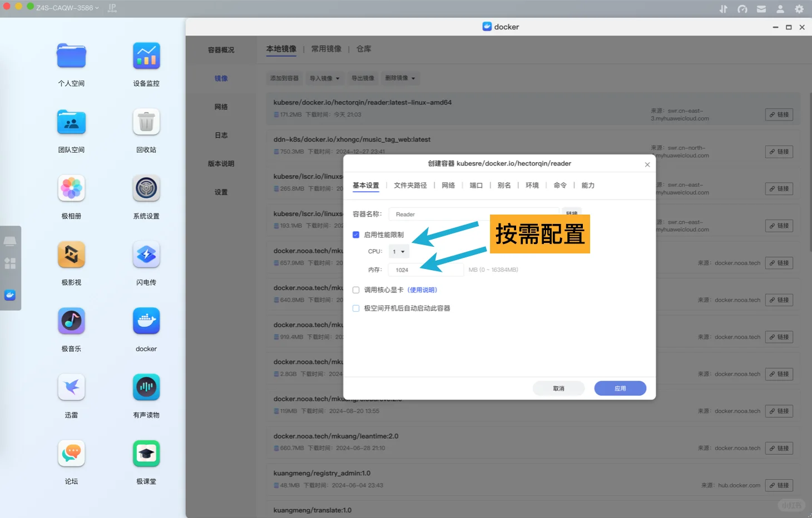This screenshot has width=812, height=518.
Task: Launch the 迅雷 download app
Action: pyautogui.click(x=71, y=387)
